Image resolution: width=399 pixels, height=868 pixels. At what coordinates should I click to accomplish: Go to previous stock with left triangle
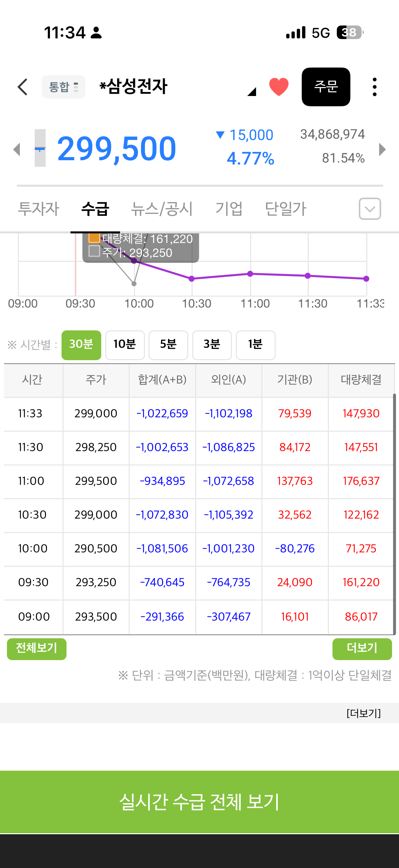(x=17, y=149)
